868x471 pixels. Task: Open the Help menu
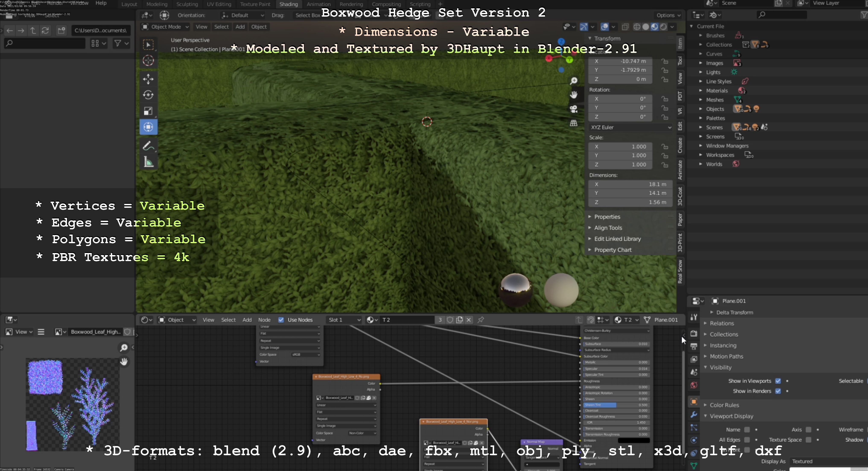point(101,3)
